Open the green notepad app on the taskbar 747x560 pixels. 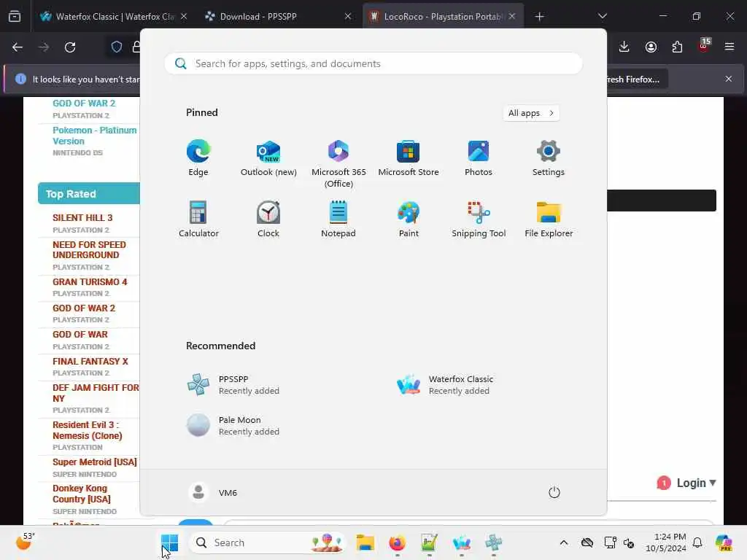(x=429, y=542)
